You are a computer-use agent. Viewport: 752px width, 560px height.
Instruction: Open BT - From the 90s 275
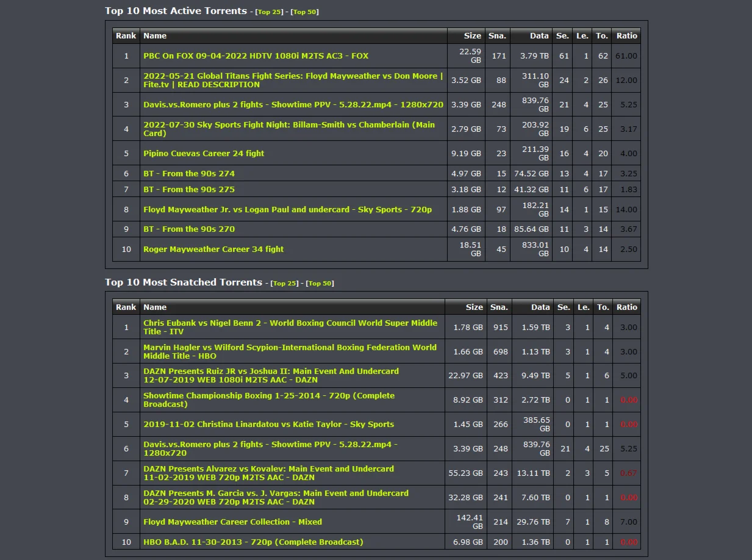(189, 189)
